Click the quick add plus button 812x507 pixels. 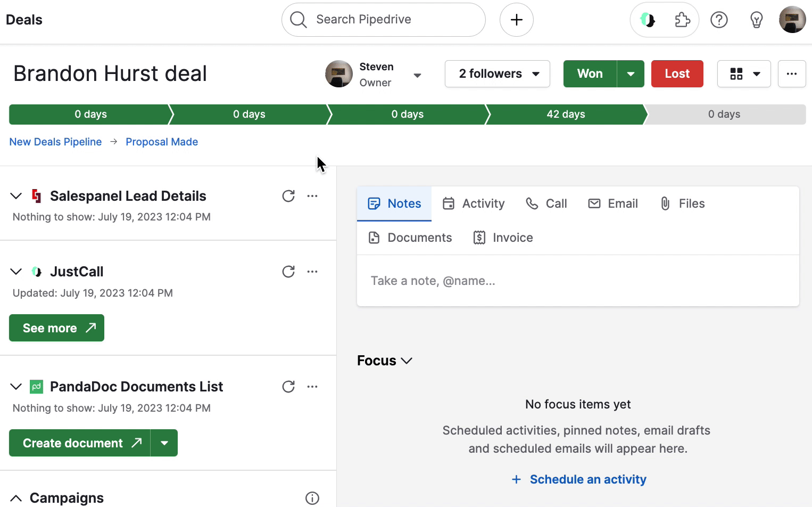click(516, 20)
